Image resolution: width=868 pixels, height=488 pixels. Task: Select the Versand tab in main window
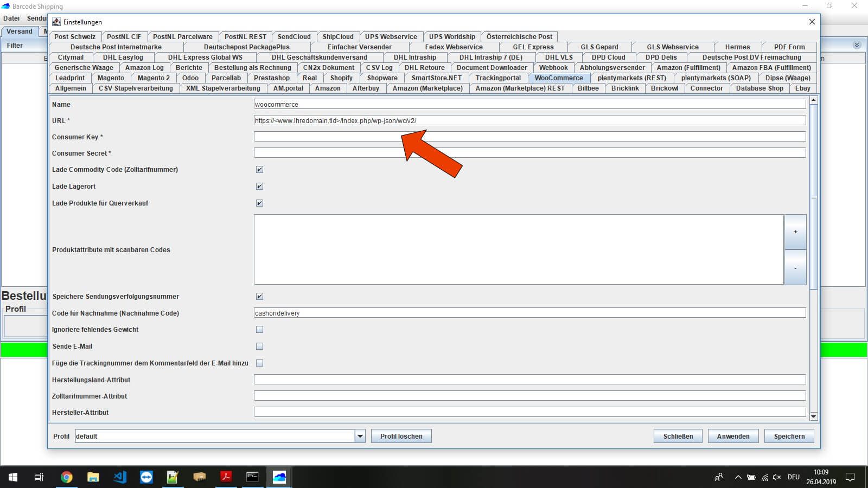click(x=20, y=31)
